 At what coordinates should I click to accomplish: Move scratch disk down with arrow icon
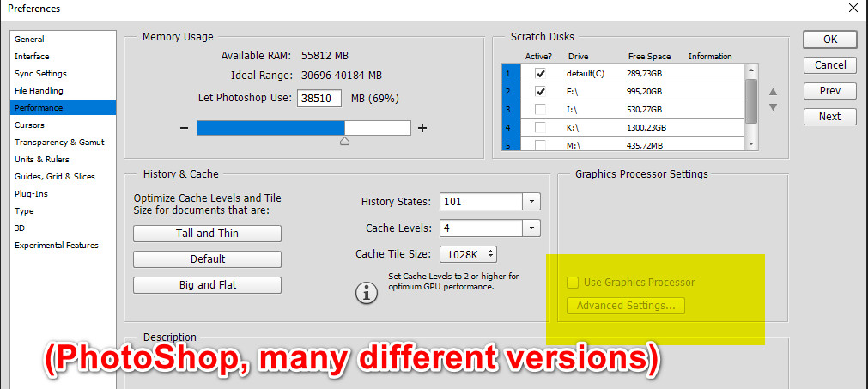(774, 107)
